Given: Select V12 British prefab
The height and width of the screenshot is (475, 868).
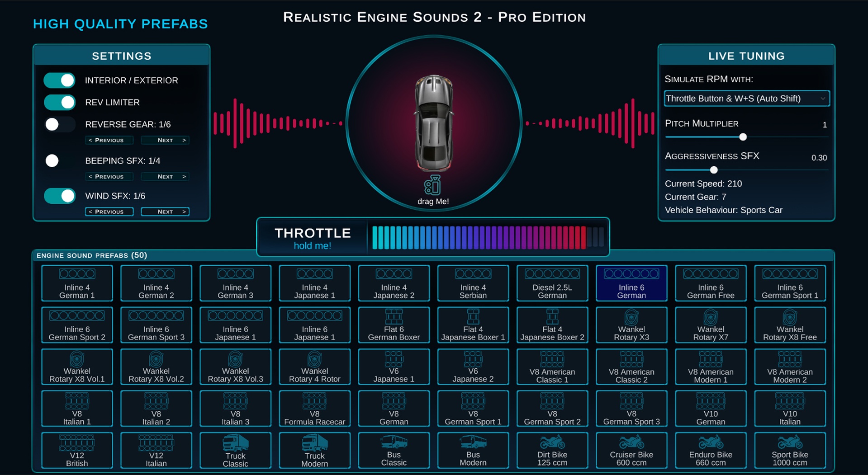Looking at the screenshot, I should click(77, 450).
